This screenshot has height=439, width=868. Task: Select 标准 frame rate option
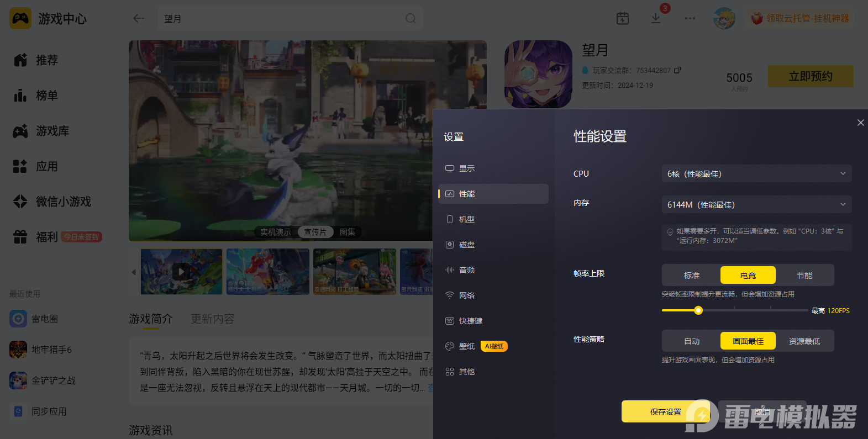click(x=692, y=275)
